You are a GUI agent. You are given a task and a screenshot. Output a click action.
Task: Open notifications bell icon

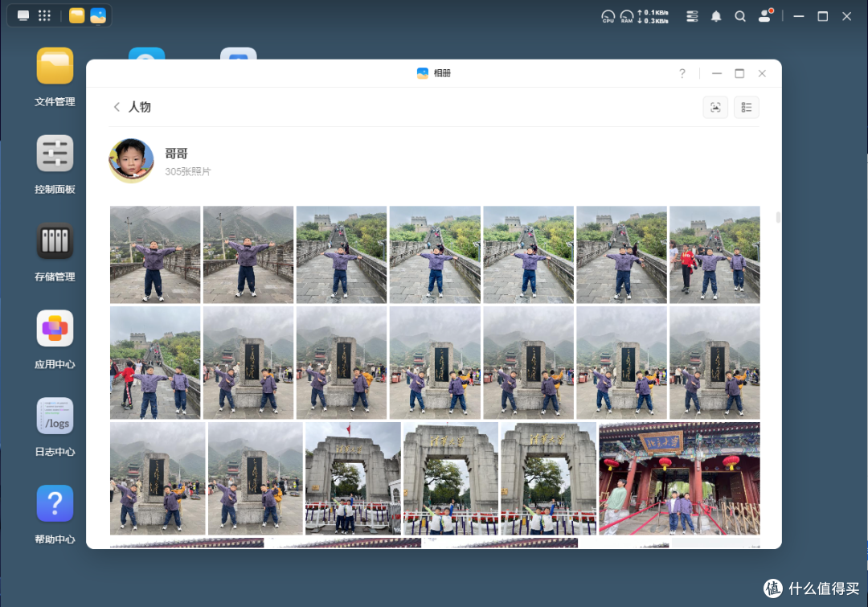coord(716,16)
